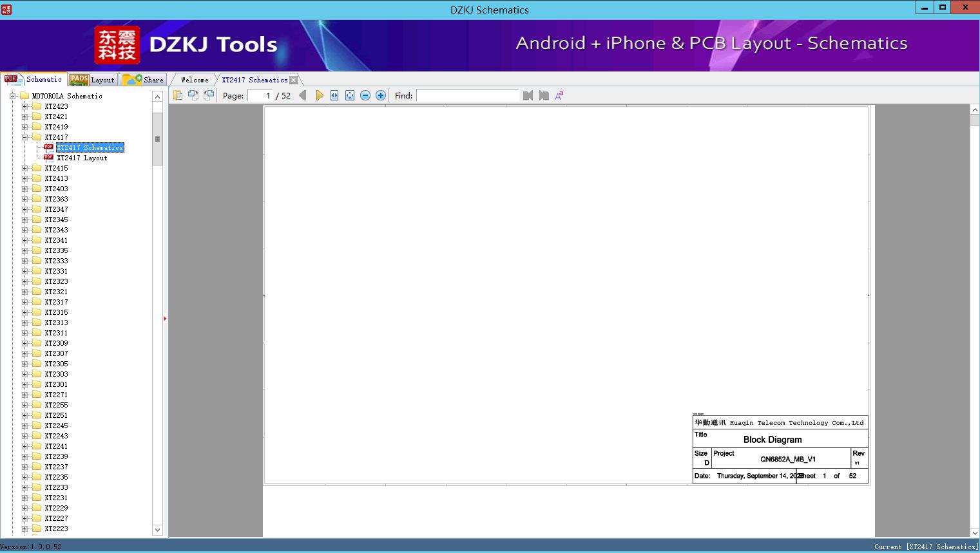Viewport: 980px width, 553px height.
Task: Click the page number input field
Action: [x=260, y=95]
